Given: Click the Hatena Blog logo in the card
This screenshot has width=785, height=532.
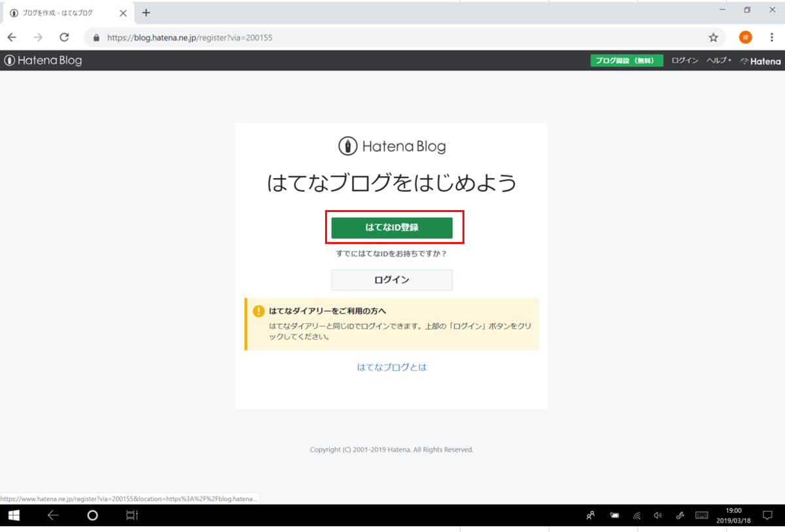Looking at the screenshot, I should 392,146.
